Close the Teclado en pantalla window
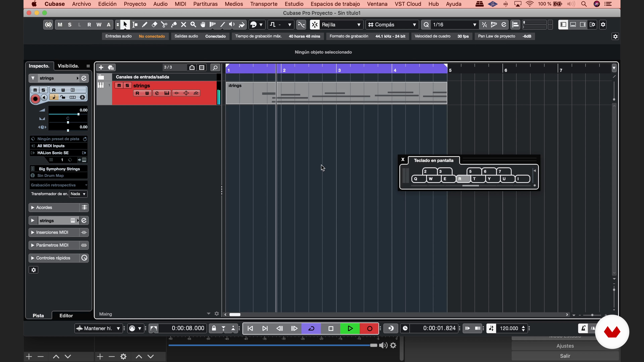This screenshot has height=362, width=644. tap(403, 159)
